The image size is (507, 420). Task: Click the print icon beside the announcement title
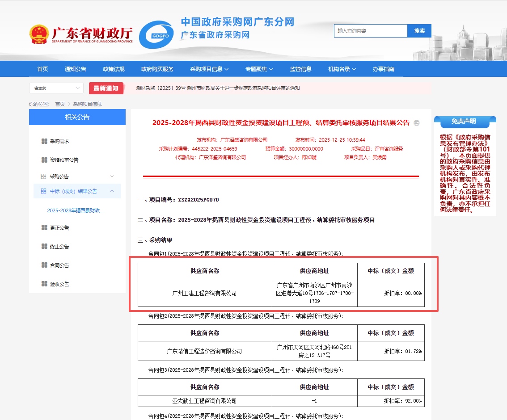tap(417, 123)
